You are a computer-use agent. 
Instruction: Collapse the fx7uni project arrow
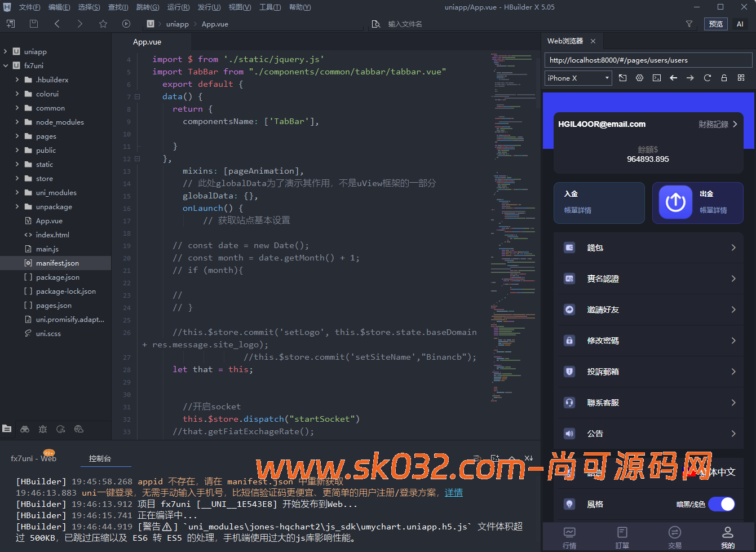[x=6, y=65]
